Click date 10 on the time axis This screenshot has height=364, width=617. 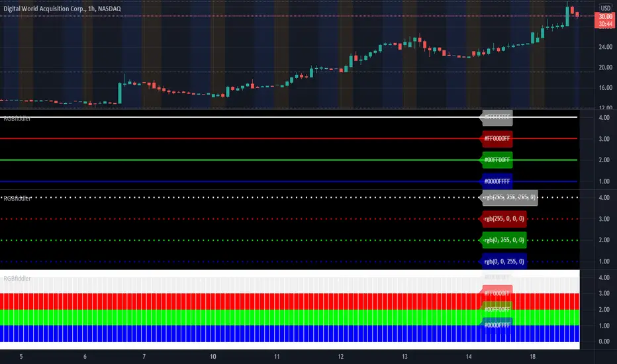pyautogui.click(x=213, y=357)
